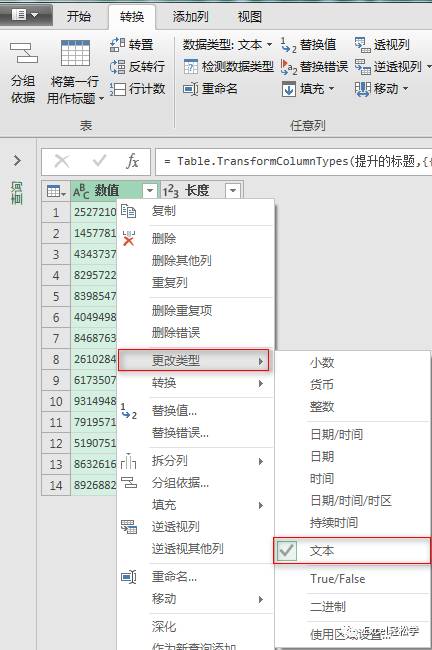This screenshot has width=432, height=650.
Task: Click the 替换值 ribbon icon
Action: pyautogui.click(x=289, y=45)
